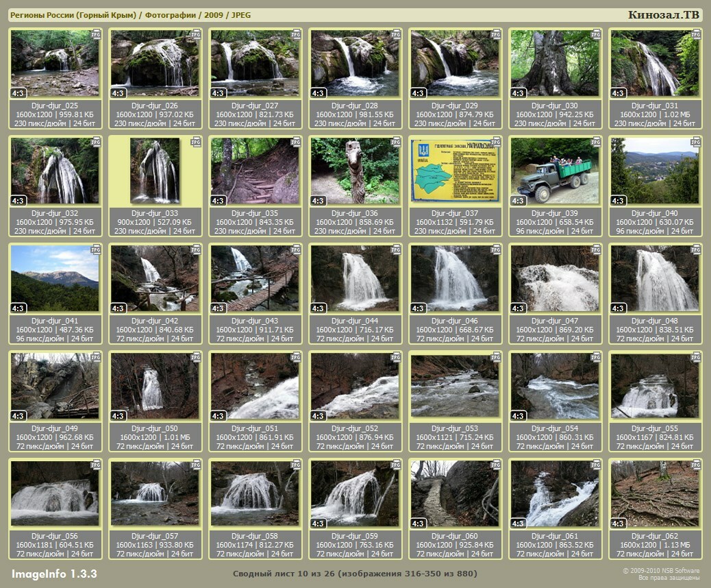Viewport: 711px width, 588px height.
Task: Click JPG icon on Djur-djur_037 map thumbnail
Action: 496,142
